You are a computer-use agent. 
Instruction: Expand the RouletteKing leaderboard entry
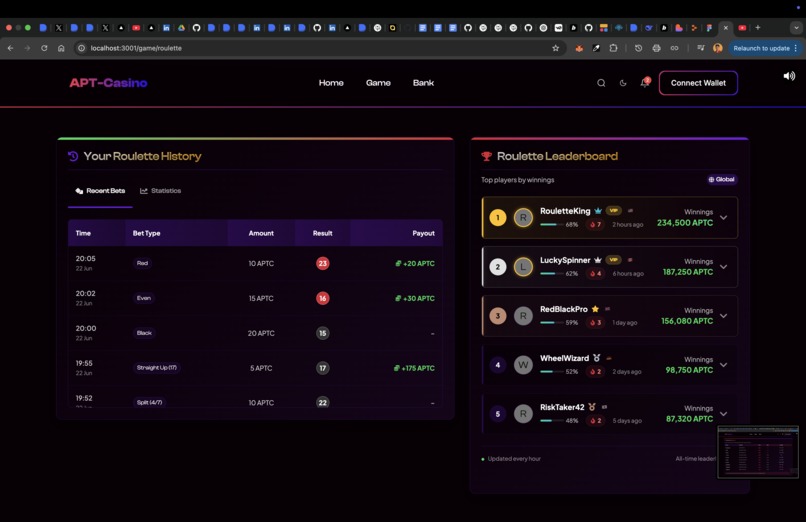click(723, 217)
